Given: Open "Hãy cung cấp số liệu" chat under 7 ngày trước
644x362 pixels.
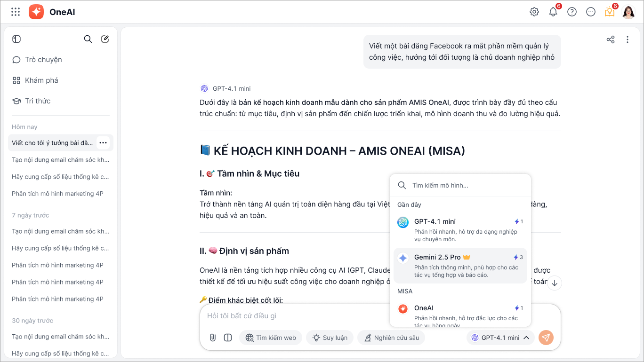Looking at the screenshot, I should point(61,248).
